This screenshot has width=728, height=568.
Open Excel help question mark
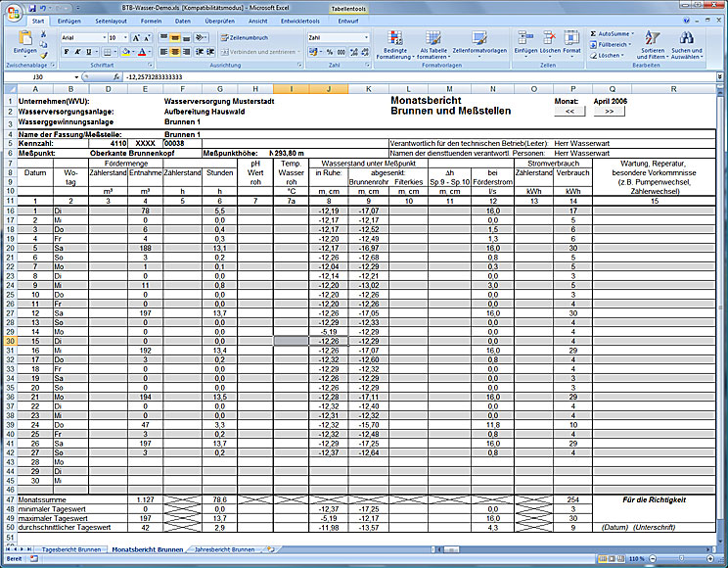click(687, 21)
